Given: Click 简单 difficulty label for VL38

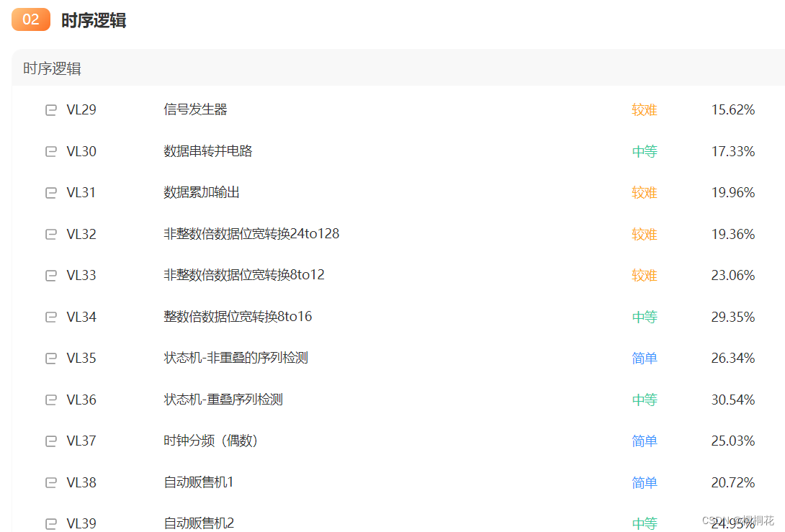Looking at the screenshot, I should 645,482.
